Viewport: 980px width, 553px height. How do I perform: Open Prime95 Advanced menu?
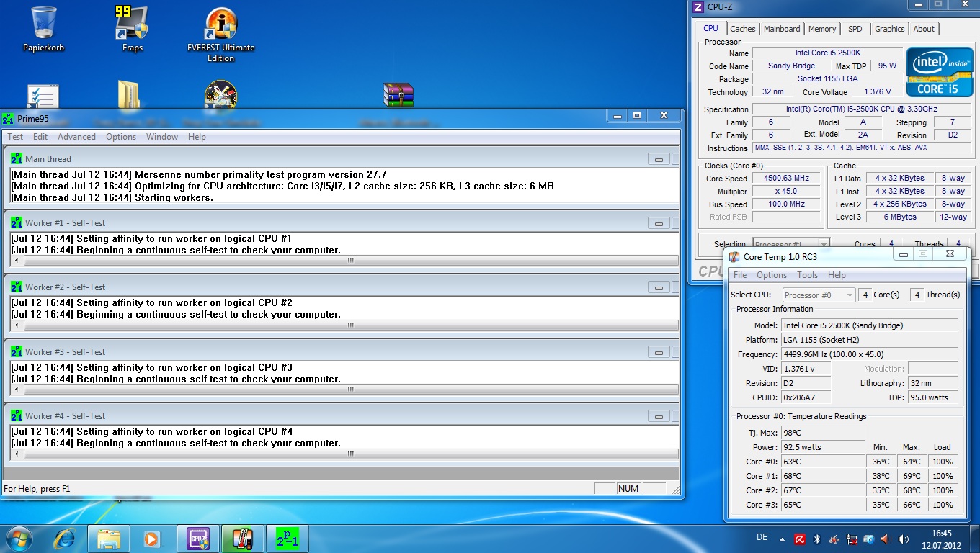[76, 137]
